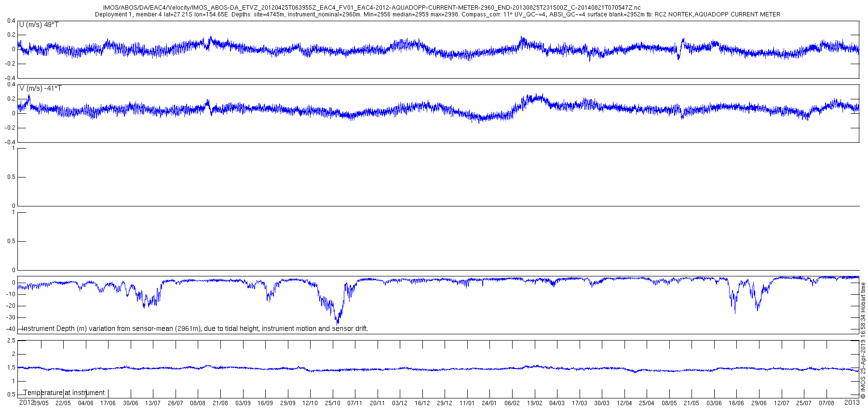Click the '17/06' date tick label

tap(108, 403)
